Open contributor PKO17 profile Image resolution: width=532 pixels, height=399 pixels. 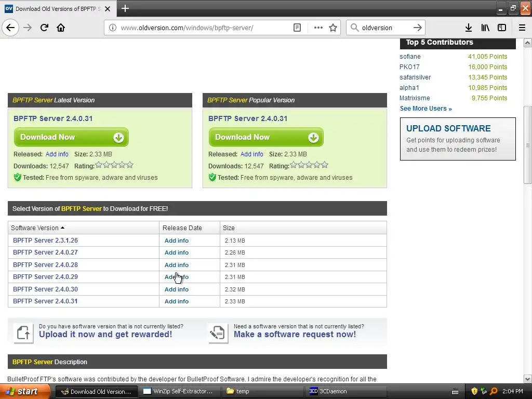[x=409, y=67]
